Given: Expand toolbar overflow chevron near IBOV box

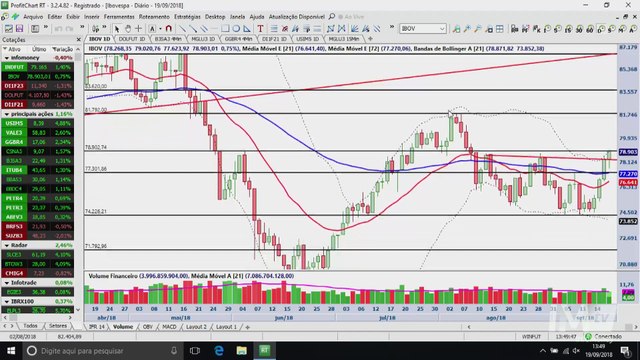Looking at the screenshot, I should 392,27.
